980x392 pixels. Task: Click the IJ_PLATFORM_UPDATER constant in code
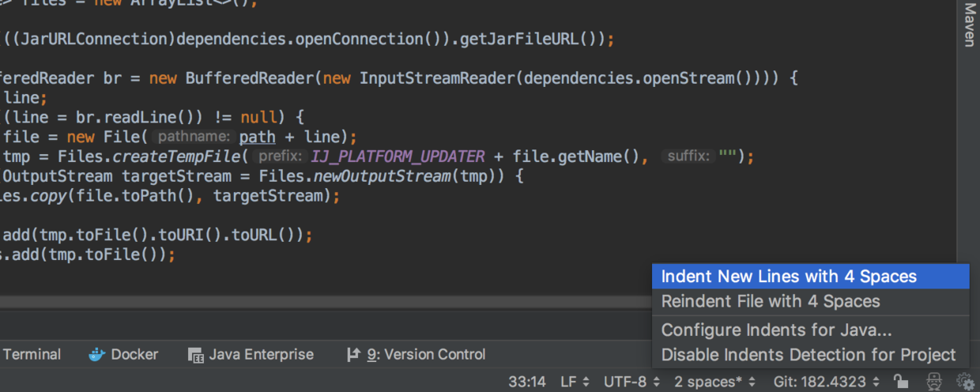398,156
